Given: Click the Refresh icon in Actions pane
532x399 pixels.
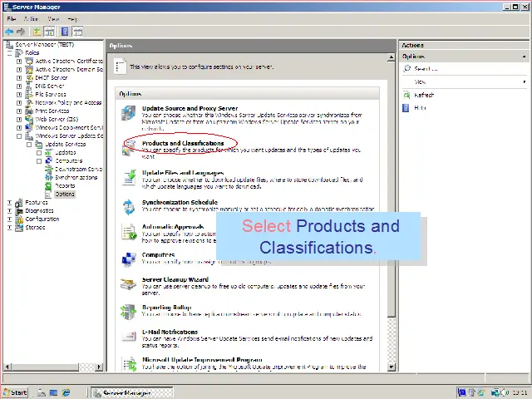Looking at the screenshot, I should [x=406, y=95].
